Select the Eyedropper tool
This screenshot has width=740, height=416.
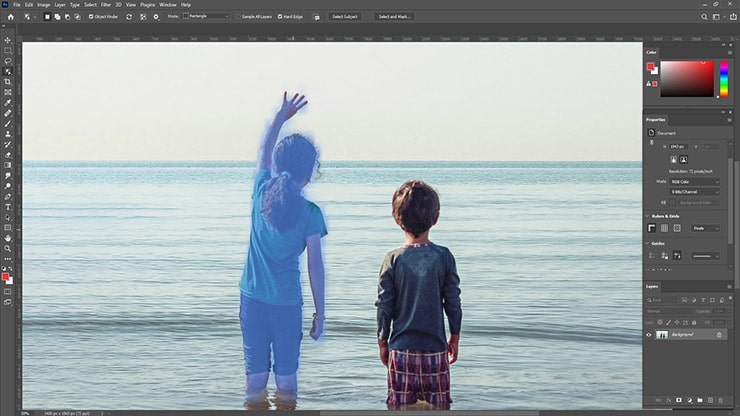(8, 102)
